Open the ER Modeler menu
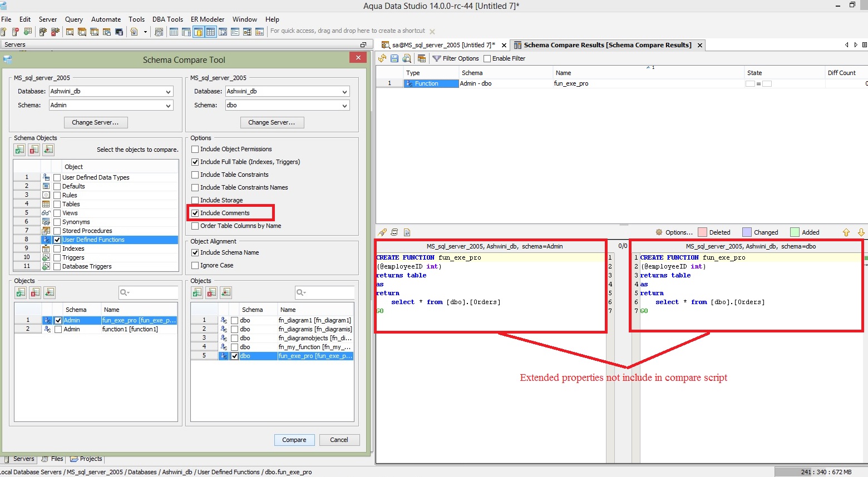868x477 pixels. [x=208, y=19]
